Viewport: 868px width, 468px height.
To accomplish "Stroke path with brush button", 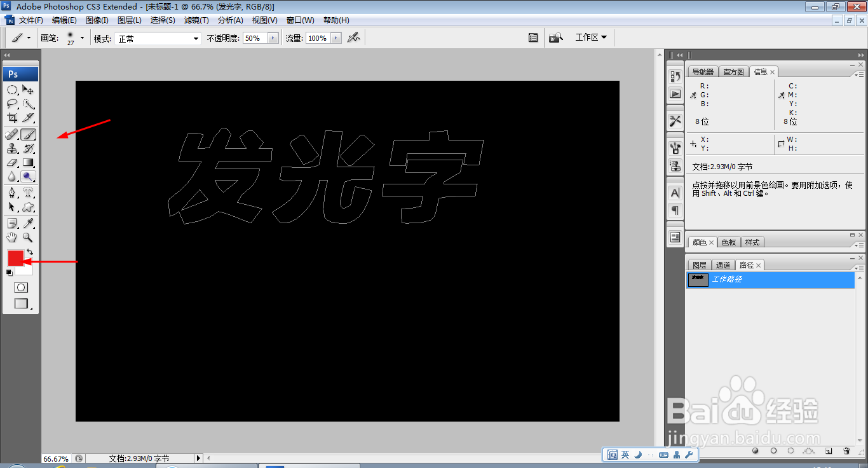I will [773, 451].
